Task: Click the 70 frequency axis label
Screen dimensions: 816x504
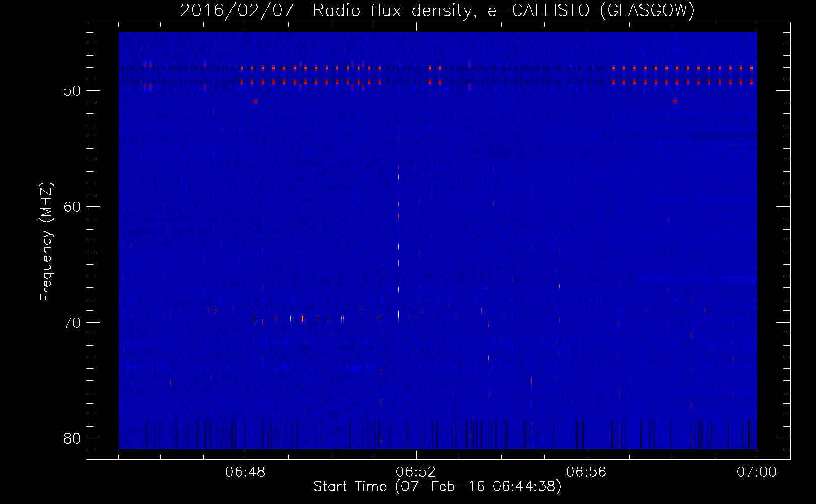Action: [x=72, y=323]
